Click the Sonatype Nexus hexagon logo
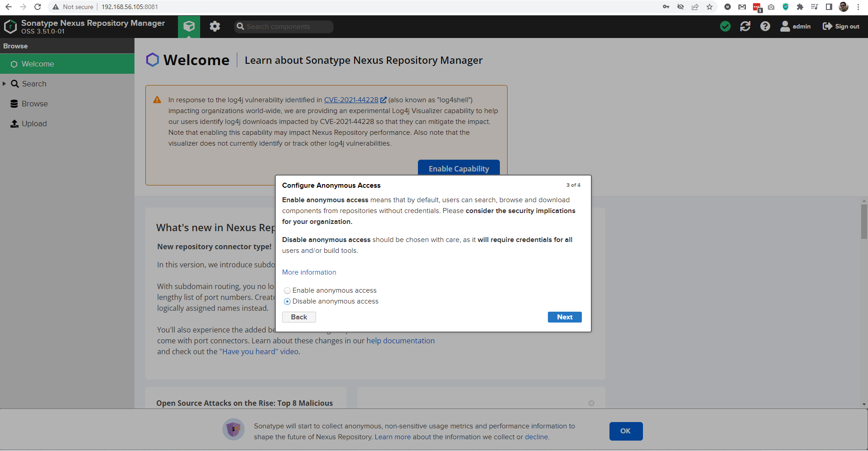This screenshot has height=451, width=868. point(10,27)
